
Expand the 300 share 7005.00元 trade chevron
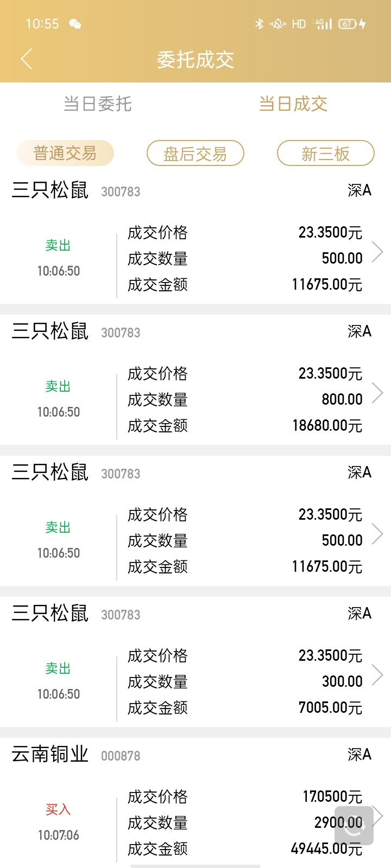point(377,675)
